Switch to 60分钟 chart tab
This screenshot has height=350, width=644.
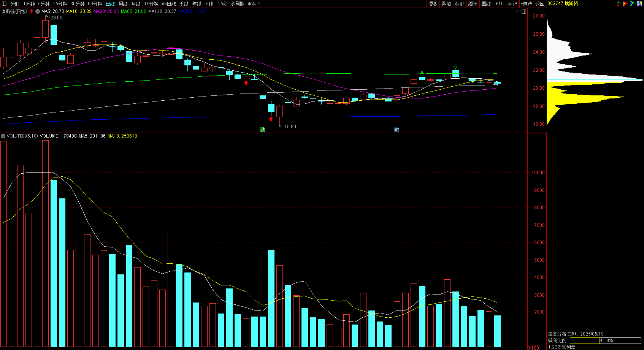click(95, 4)
